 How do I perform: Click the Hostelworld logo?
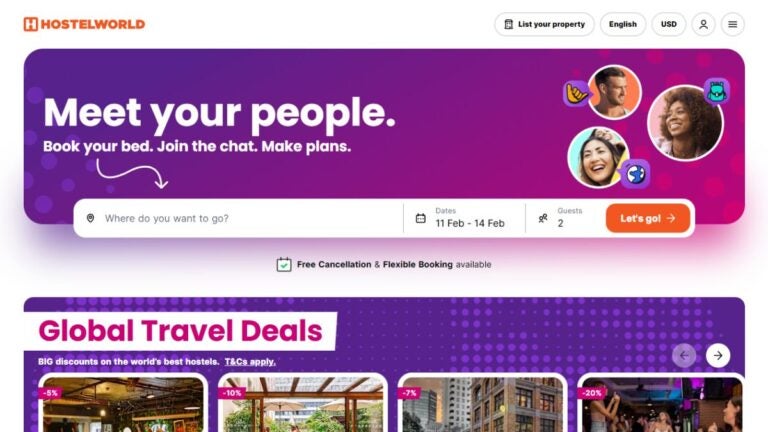click(x=84, y=24)
